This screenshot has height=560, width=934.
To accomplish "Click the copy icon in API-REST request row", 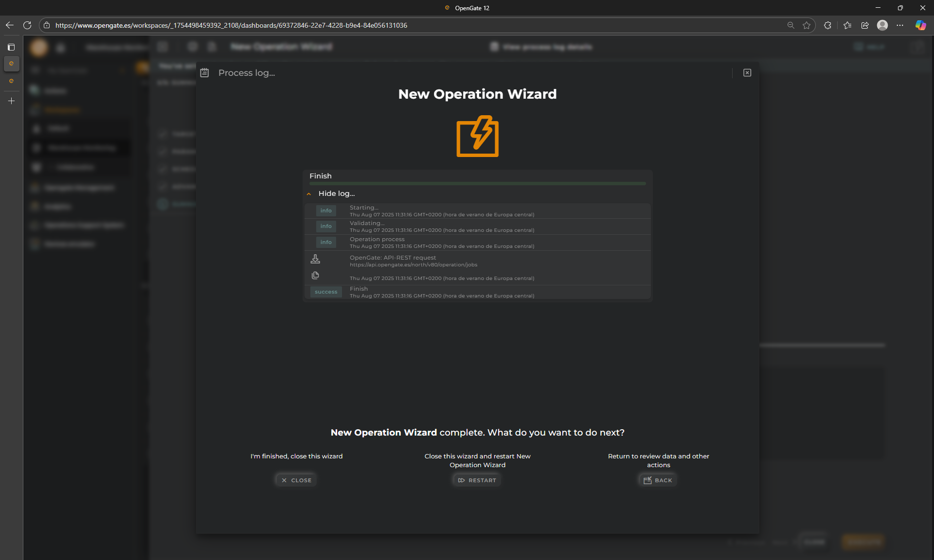I will (x=315, y=276).
